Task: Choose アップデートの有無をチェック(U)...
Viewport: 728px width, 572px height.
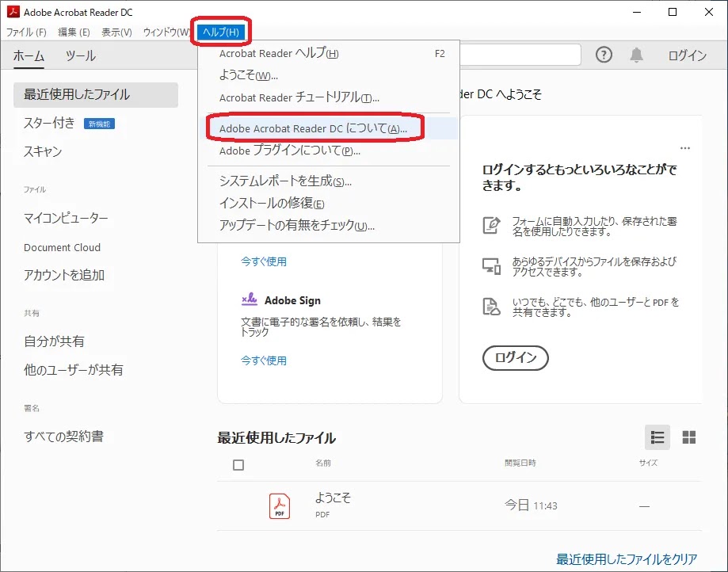Action: coord(329,226)
